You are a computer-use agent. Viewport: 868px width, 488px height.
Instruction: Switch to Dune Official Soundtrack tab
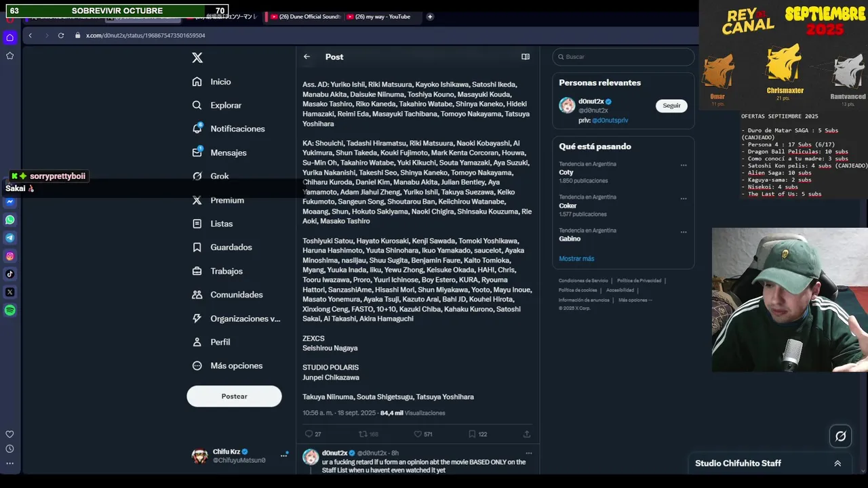[304, 16]
